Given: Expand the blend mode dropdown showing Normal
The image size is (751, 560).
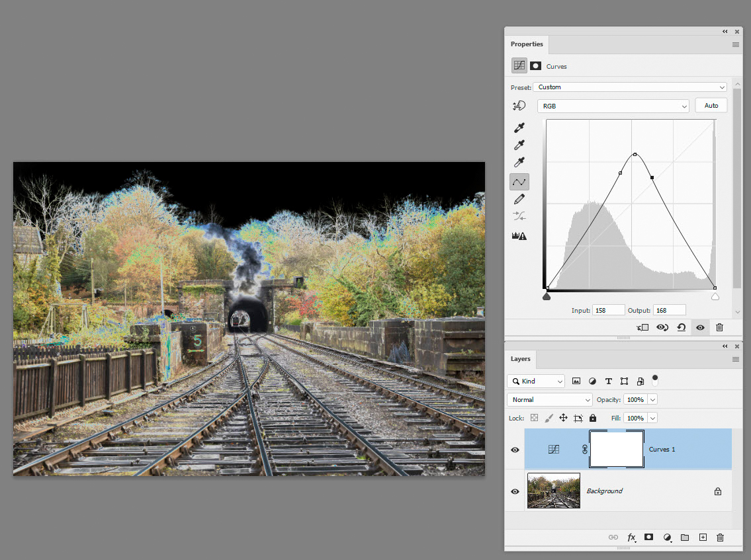Looking at the screenshot, I should (x=549, y=399).
